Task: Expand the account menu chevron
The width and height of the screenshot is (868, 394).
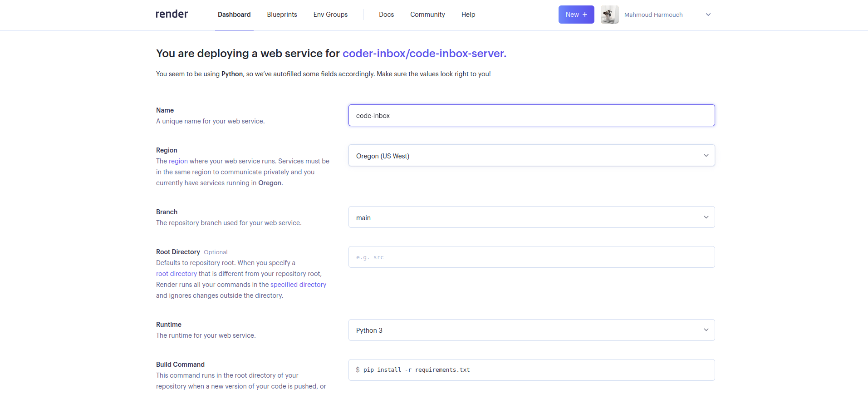Action: pos(708,15)
